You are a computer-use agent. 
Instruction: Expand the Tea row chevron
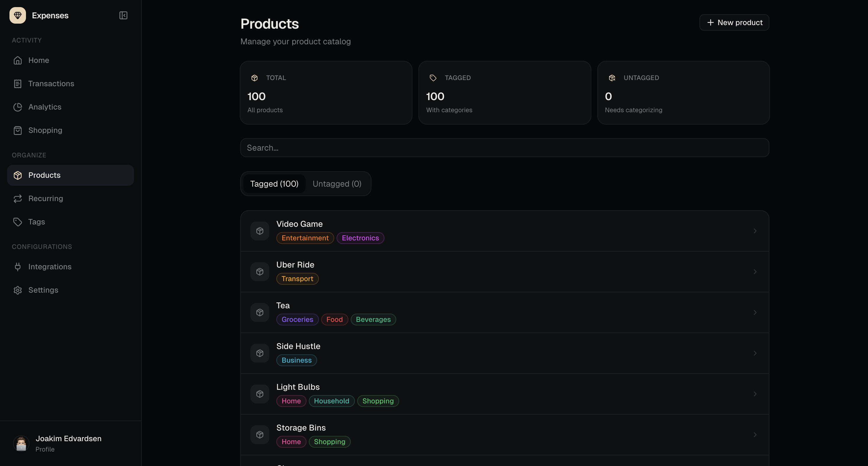tap(755, 312)
